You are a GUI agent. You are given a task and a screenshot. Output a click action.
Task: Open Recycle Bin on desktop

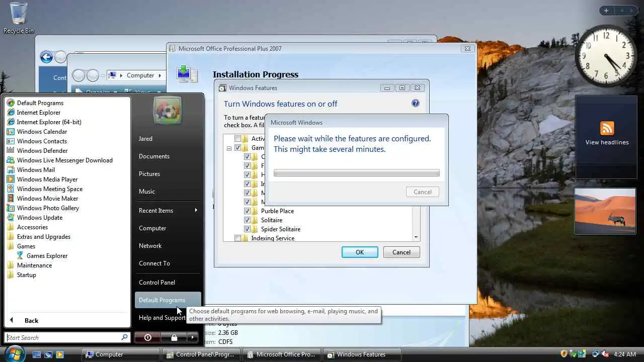click(19, 18)
